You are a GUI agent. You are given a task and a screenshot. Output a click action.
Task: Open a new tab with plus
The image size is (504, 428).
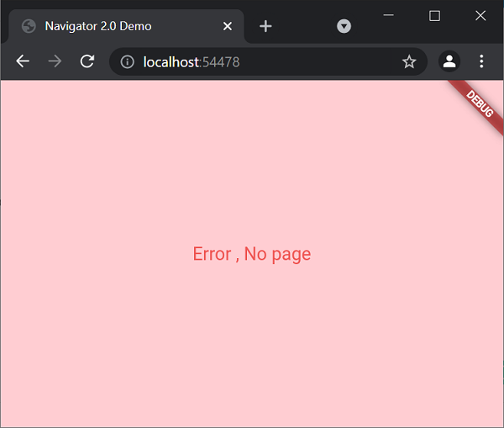click(x=265, y=26)
